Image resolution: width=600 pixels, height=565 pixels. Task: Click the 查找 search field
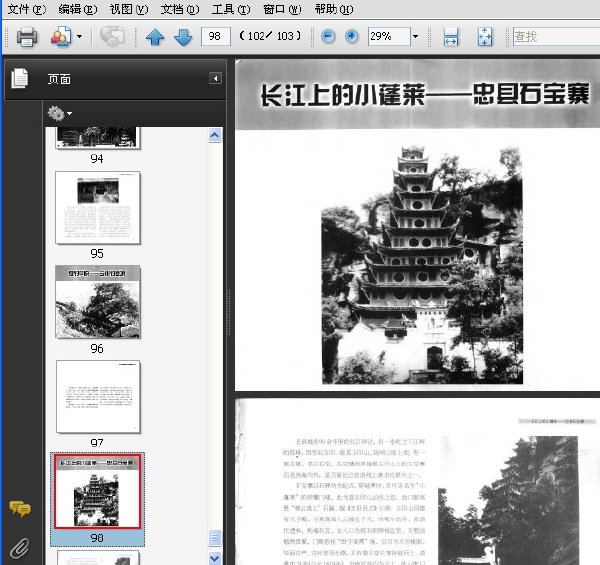coord(556,37)
